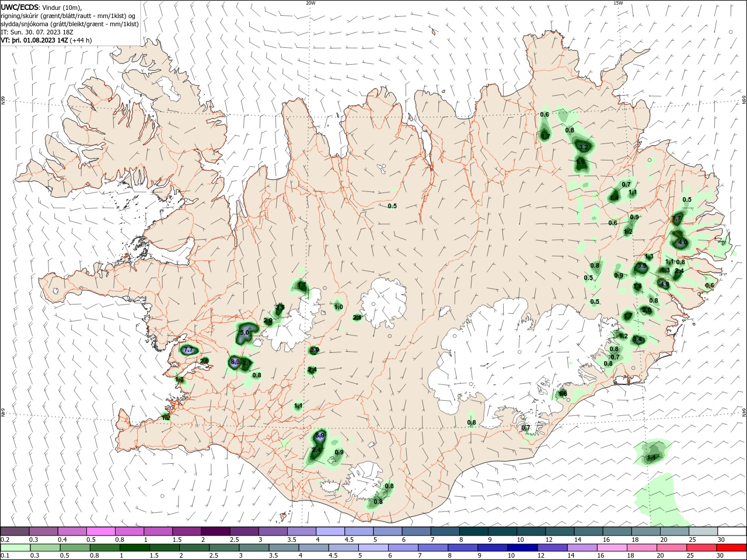Click the darkest purple swatch between 2 and 2.5
The width and height of the screenshot is (747, 560).
pyautogui.click(x=215, y=531)
